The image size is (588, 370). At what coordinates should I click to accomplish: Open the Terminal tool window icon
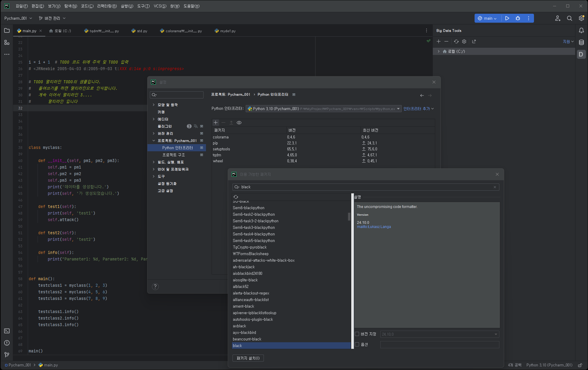pyautogui.click(x=7, y=331)
